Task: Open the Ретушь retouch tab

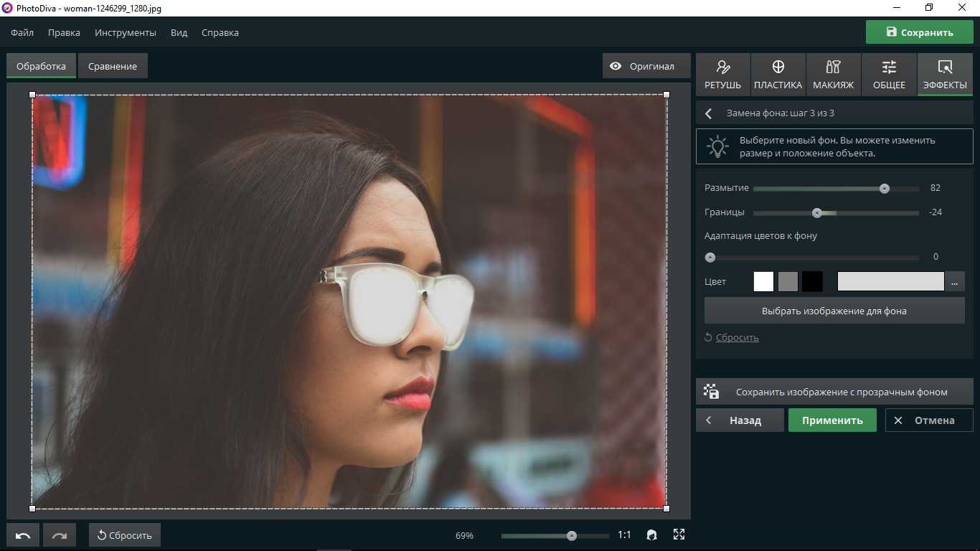Action: pyautogui.click(x=722, y=75)
